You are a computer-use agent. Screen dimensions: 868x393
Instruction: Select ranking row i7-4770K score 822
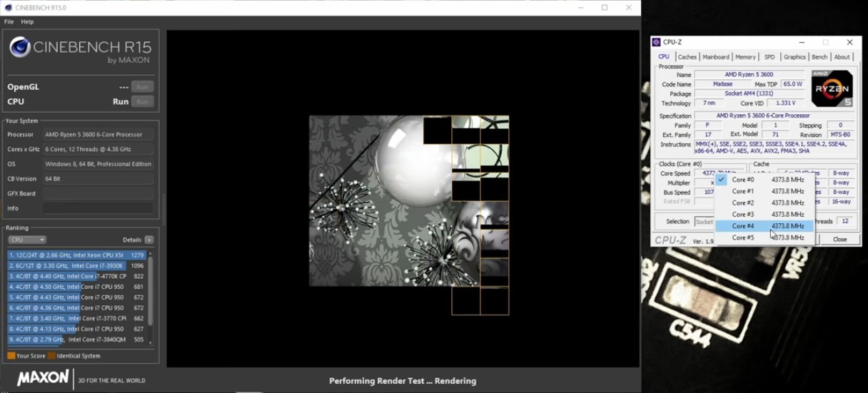76,276
